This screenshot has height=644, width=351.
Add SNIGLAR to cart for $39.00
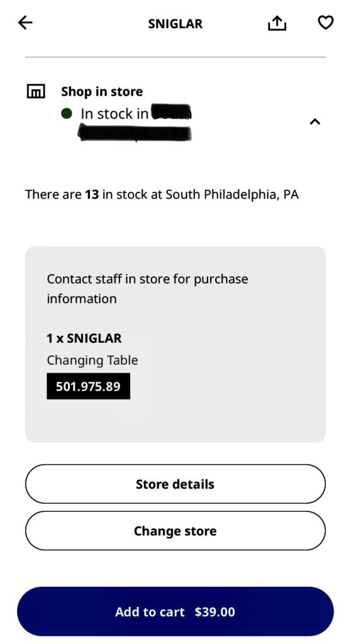pyautogui.click(x=175, y=611)
